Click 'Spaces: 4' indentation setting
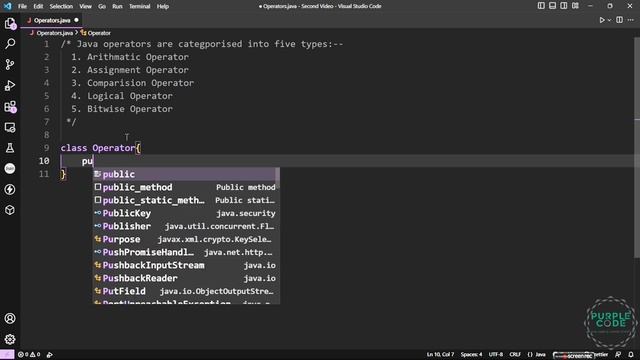Viewport: 640px width, 360px height. click(x=471, y=354)
